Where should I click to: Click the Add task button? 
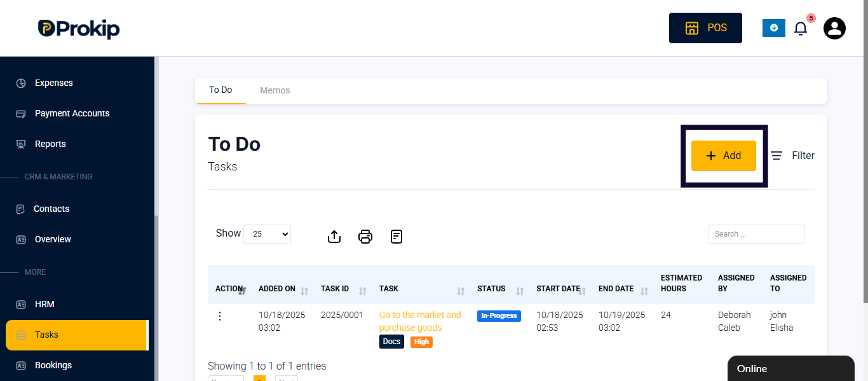(724, 156)
